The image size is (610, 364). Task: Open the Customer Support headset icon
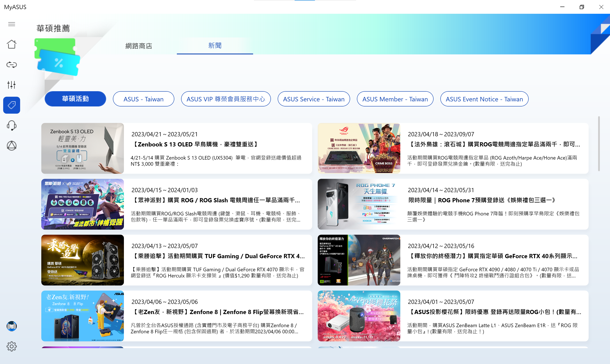point(11,125)
